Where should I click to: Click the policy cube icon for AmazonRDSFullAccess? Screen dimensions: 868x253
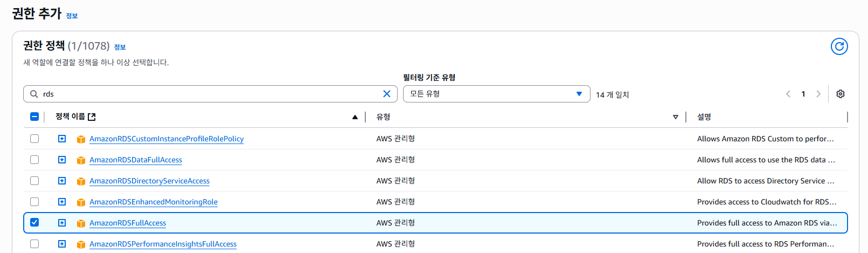pos(81,223)
